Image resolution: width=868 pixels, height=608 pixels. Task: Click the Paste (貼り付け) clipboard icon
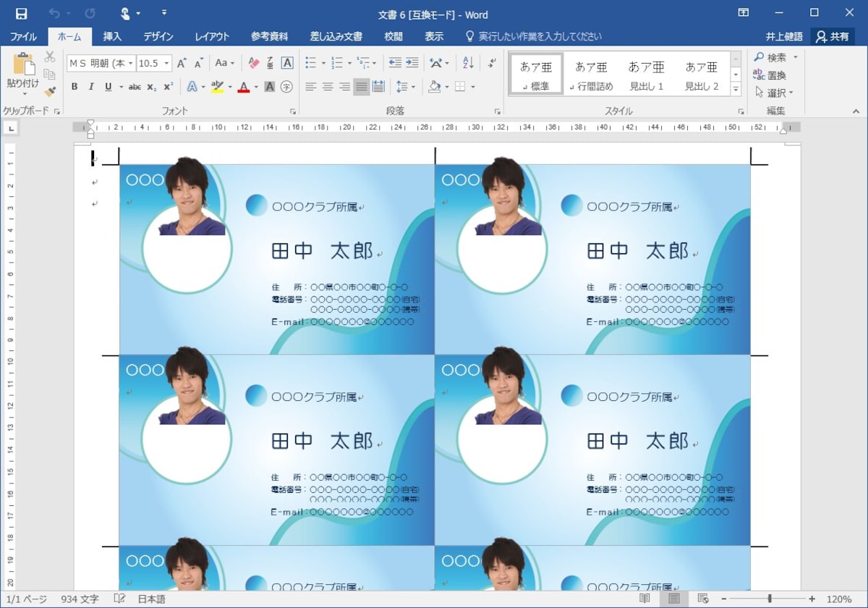click(x=23, y=75)
